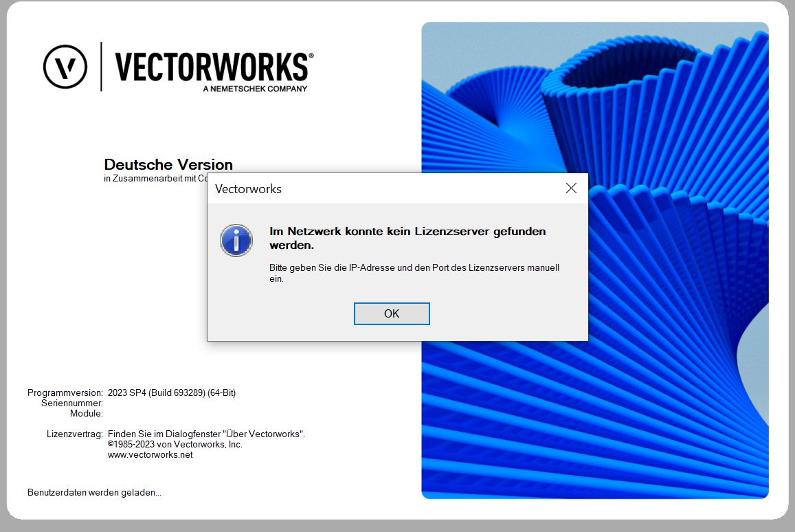Click the 'Seriennummer:' label
The image size is (795, 532).
[x=72, y=403]
